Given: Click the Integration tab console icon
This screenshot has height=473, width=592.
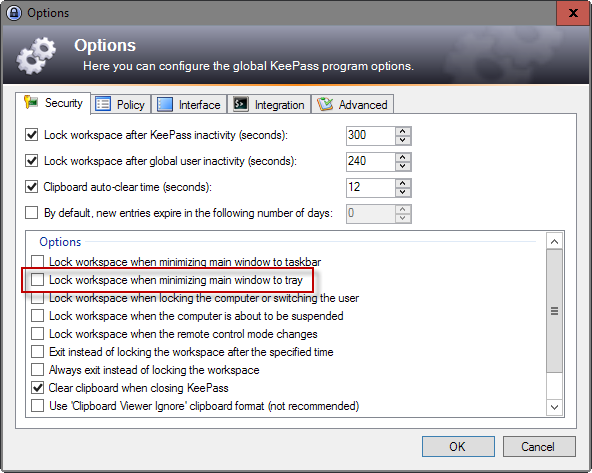Looking at the screenshot, I should (x=240, y=104).
